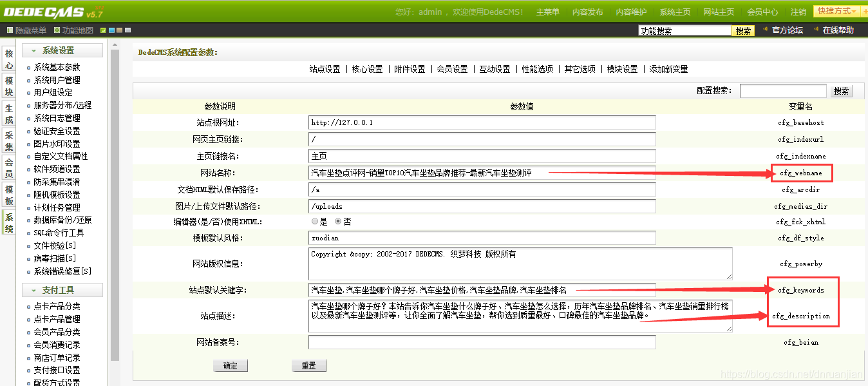Click the 搜索 button next to 配置搜索
The width and height of the screenshot is (868, 386).
click(x=841, y=92)
